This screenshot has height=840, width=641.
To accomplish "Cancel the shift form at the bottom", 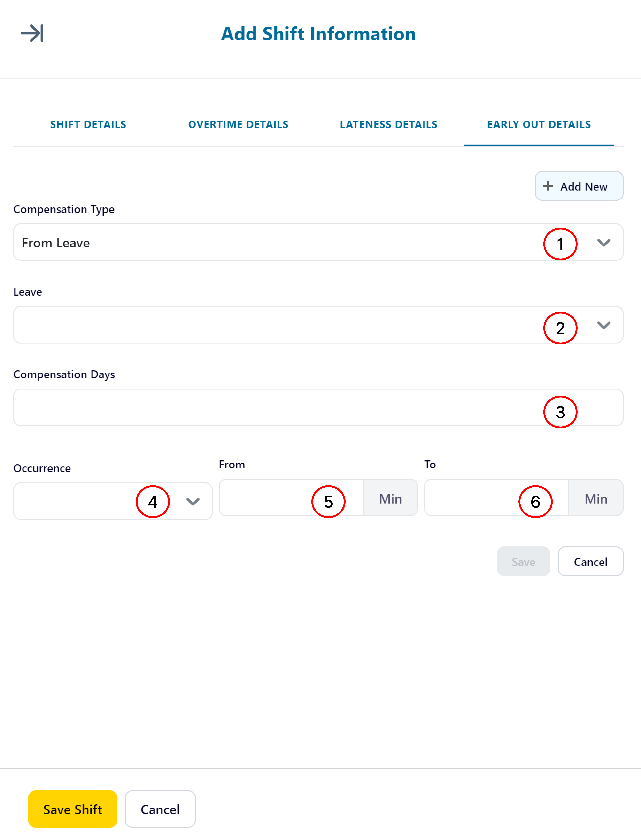I will (160, 809).
